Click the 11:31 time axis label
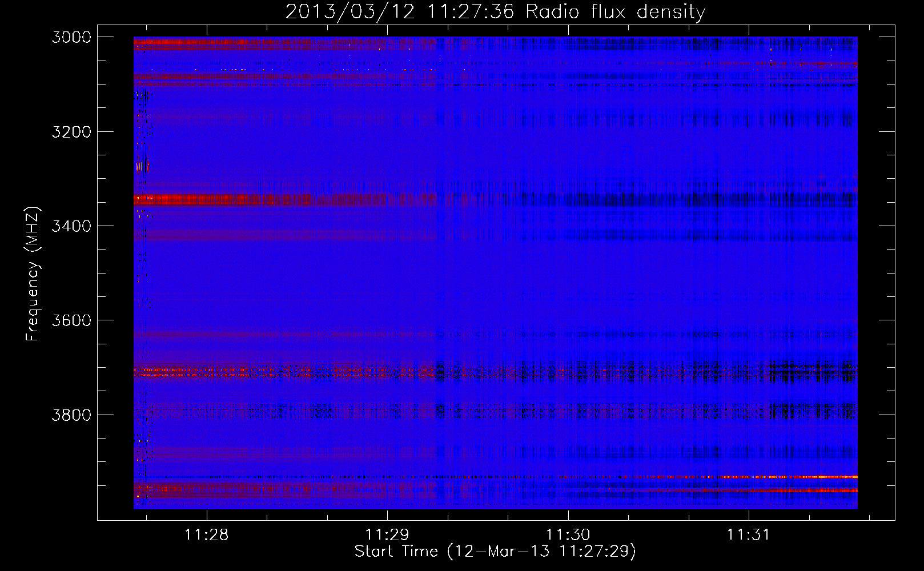 click(x=748, y=535)
